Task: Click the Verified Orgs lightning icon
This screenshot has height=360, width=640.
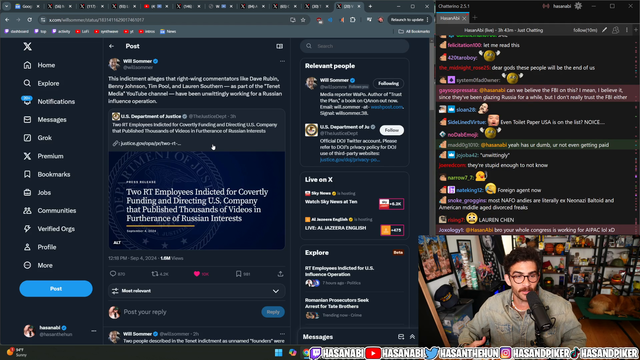Action: [27, 229]
